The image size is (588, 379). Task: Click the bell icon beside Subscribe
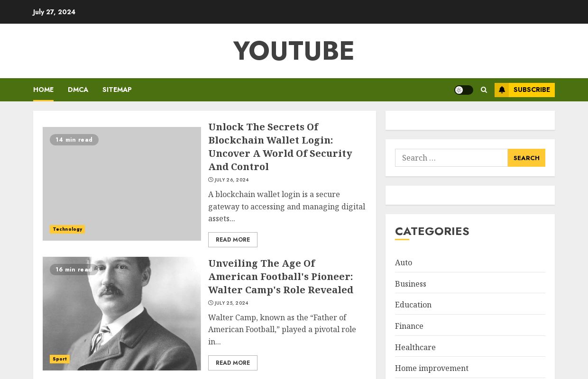click(502, 90)
